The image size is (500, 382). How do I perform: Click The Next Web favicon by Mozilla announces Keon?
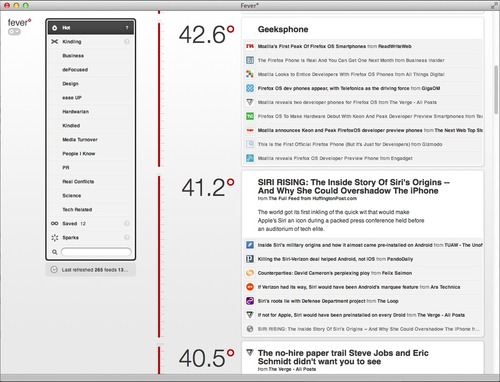pos(250,130)
